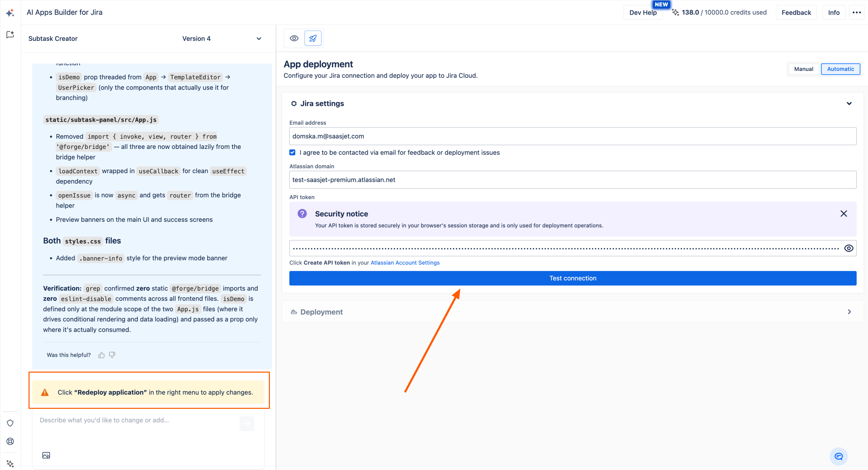Click the 'Security notice' title

pos(341,214)
